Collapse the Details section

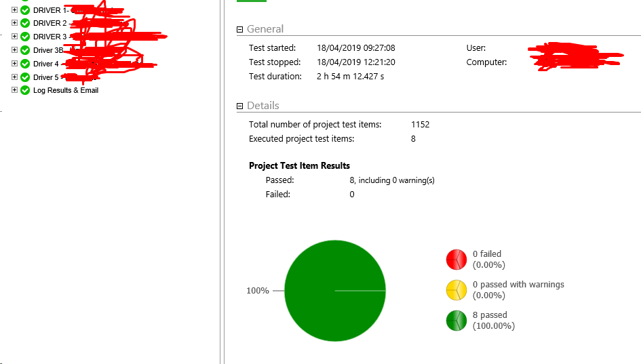click(x=239, y=106)
